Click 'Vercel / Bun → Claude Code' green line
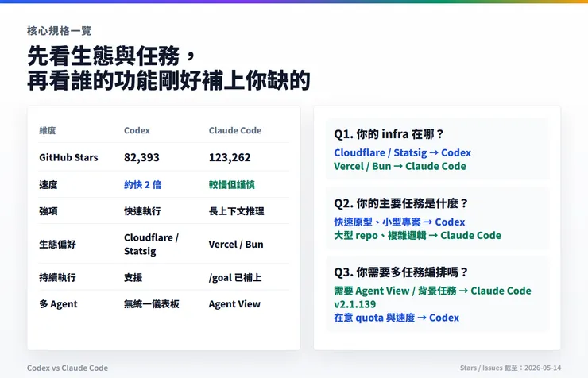This screenshot has width=588, height=378. 400,166
